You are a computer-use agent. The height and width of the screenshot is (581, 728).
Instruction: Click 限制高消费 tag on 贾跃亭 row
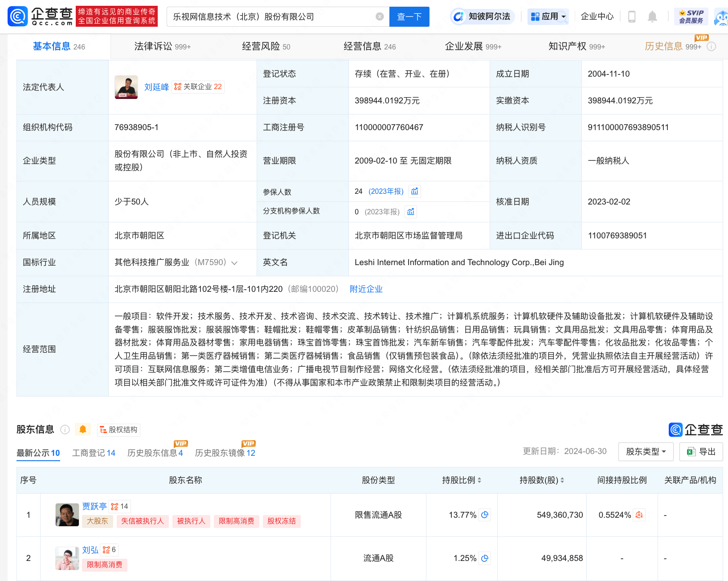coord(236,521)
